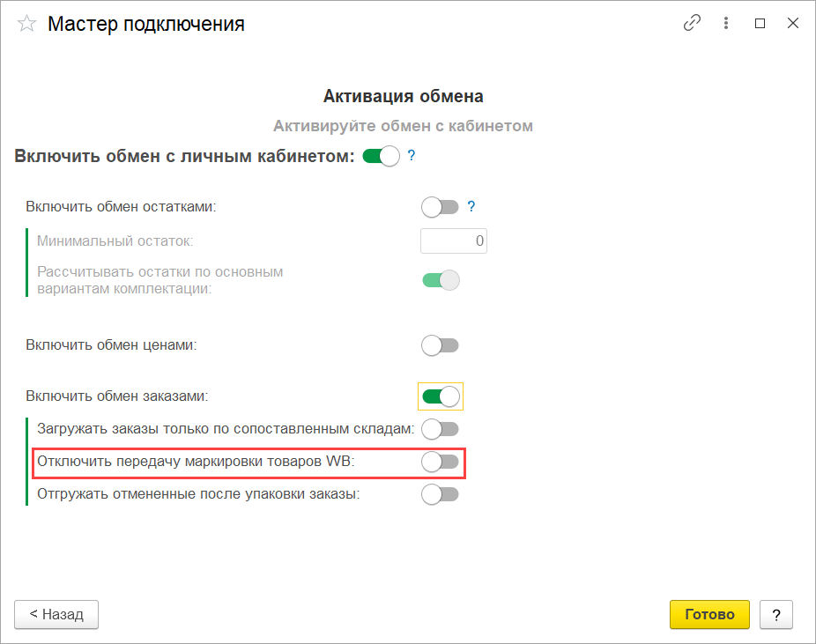Click the Включить обмен ценами label
Screen dimensions: 816x644
tap(111, 344)
